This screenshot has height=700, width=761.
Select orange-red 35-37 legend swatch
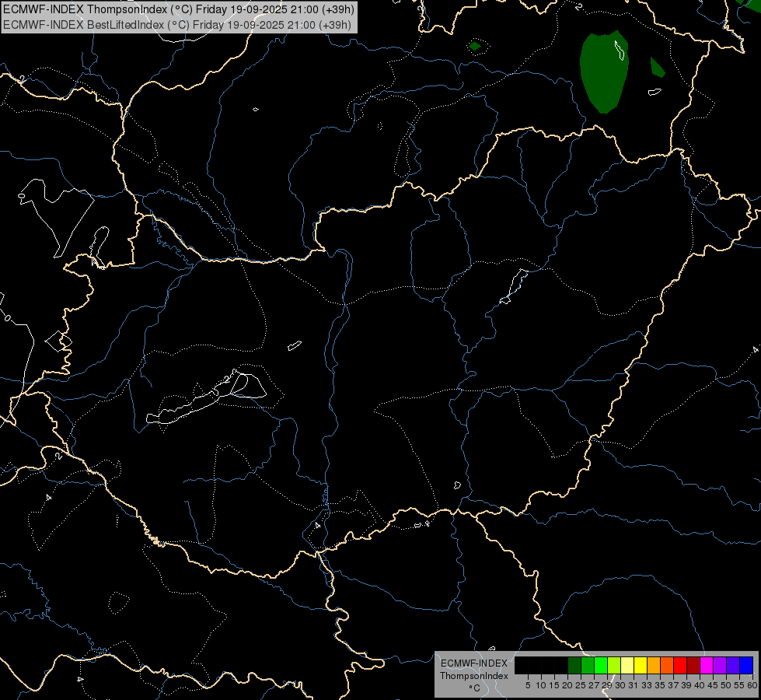[x=667, y=665]
